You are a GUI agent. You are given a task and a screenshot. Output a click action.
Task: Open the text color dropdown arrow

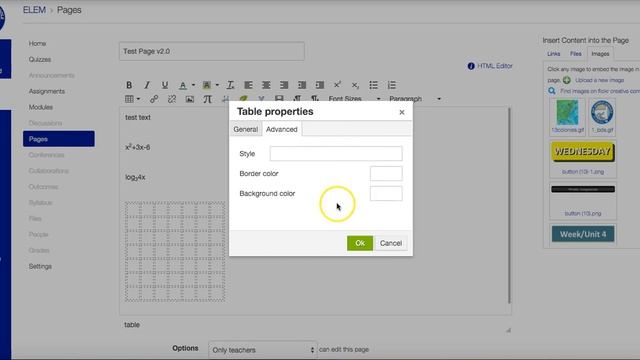tap(193, 85)
